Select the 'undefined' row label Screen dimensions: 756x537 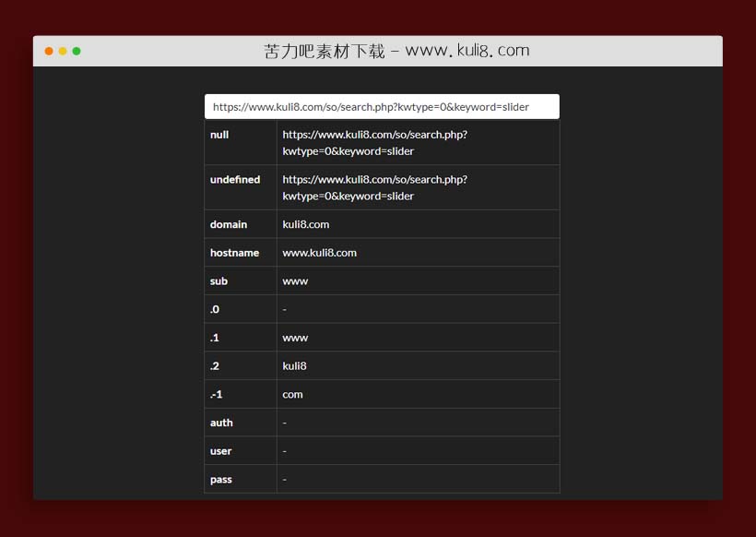click(235, 180)
